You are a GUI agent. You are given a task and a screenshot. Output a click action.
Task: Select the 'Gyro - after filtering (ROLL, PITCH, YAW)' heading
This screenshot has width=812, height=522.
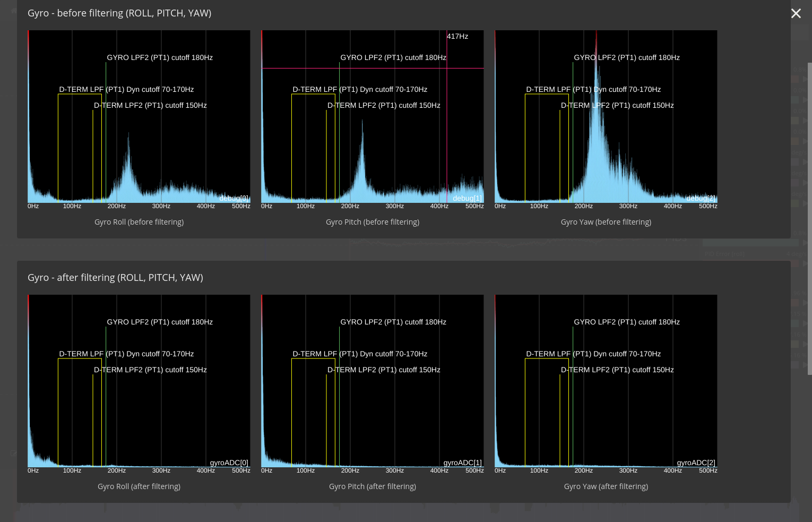(x=115, y=278)
